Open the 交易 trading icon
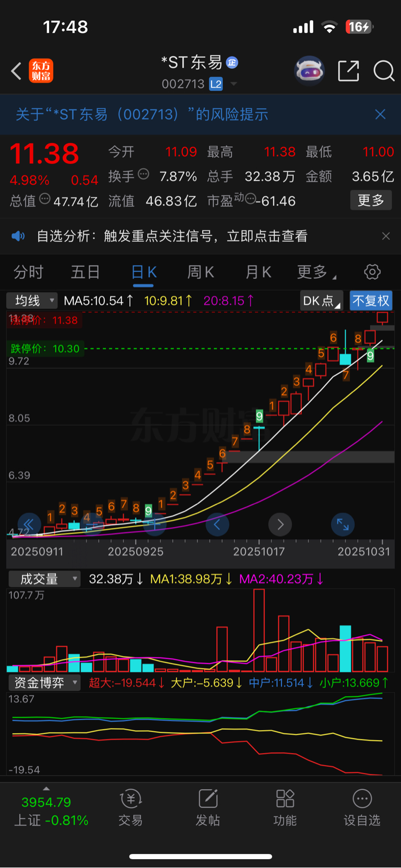This screenshot has width=401, height=868. pos(131,807)
